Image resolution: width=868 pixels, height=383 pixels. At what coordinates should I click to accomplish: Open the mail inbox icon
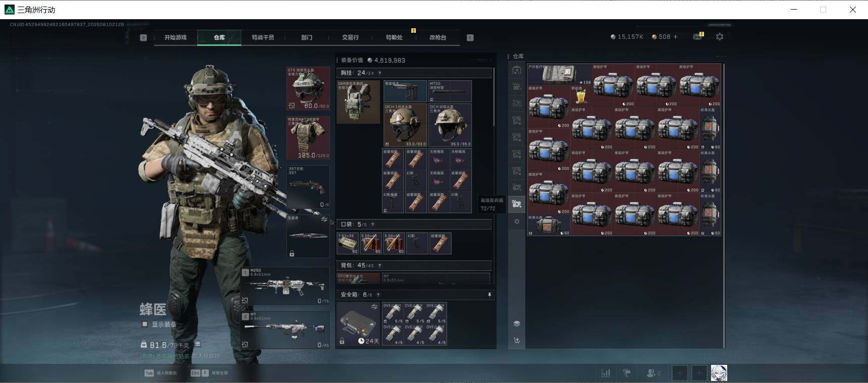(697, 37)
